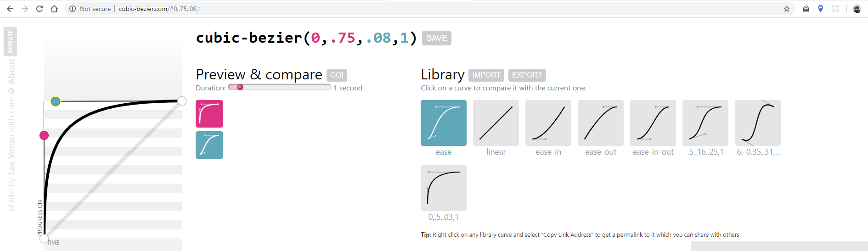Viewport: 868px width, 251px height.
Task: Select the blue preview curve thumbnail
Action: tap(209, 145)
